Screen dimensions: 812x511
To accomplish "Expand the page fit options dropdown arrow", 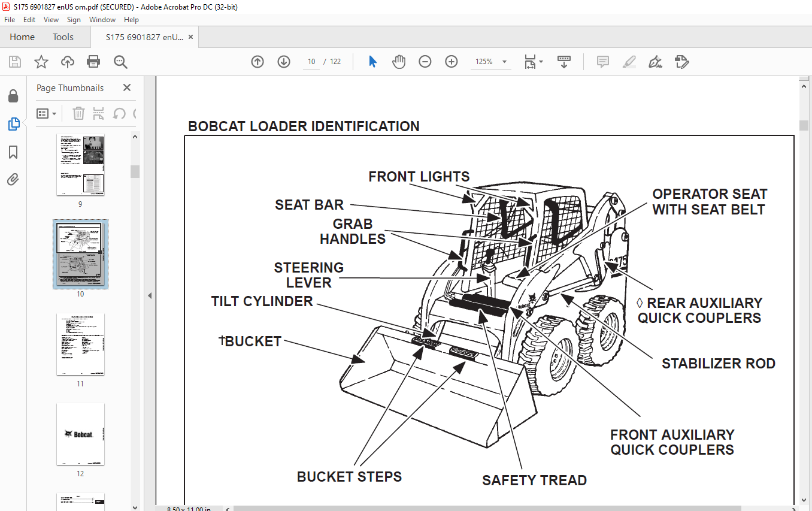I will pyautogui.click(x=541, y=62).
